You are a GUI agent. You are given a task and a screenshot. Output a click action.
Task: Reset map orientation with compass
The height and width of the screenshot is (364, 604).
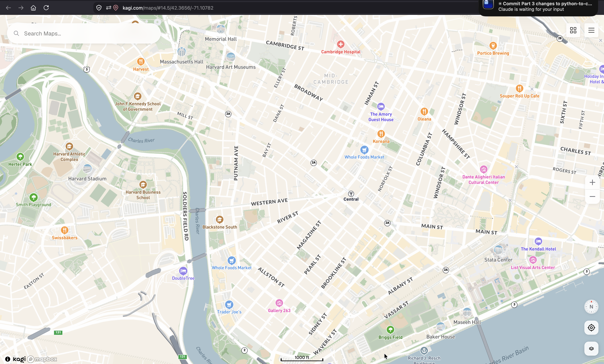[591, 307]
